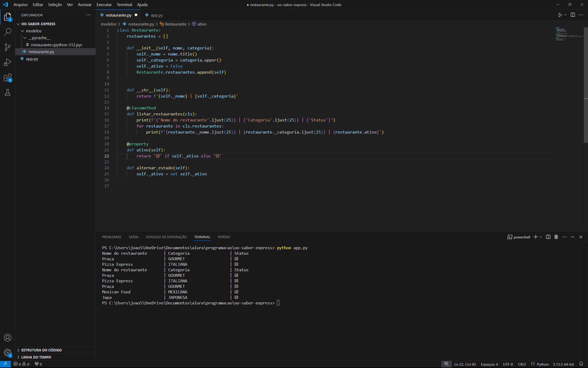Open the run options dropdown arrow
The height and width of the screenshot is (368, 588).
click(565, 15)
